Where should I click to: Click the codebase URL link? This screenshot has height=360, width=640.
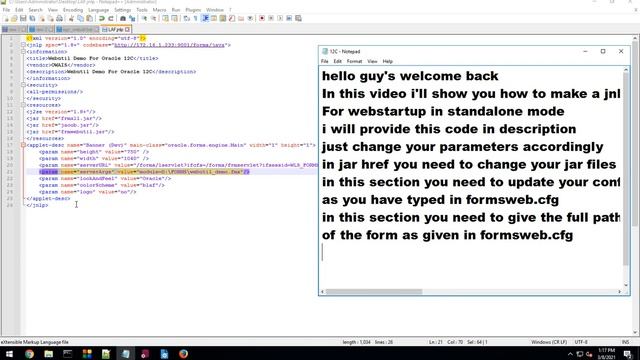(x=169, y=45)
